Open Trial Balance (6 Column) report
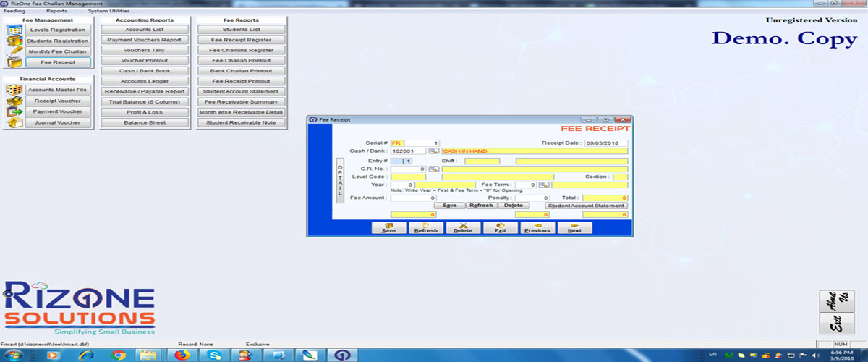The height and width of the screenshot is (362, 868). tap(144, 102)
